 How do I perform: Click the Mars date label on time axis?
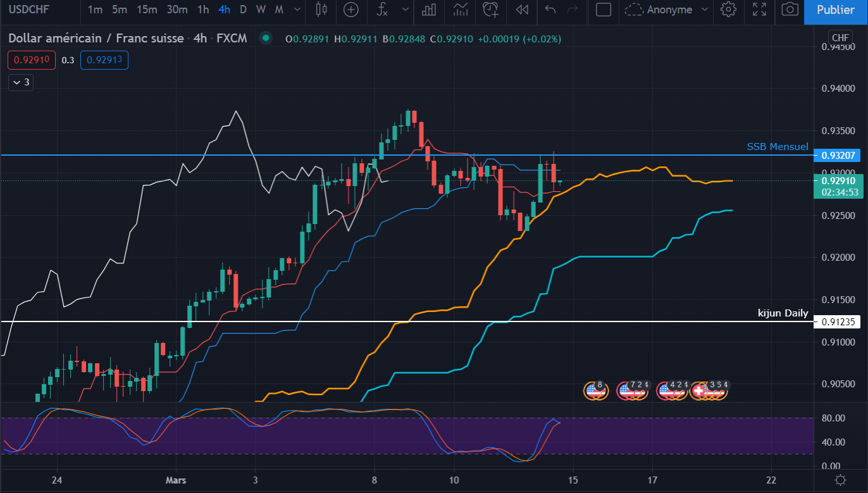point(177,479)
